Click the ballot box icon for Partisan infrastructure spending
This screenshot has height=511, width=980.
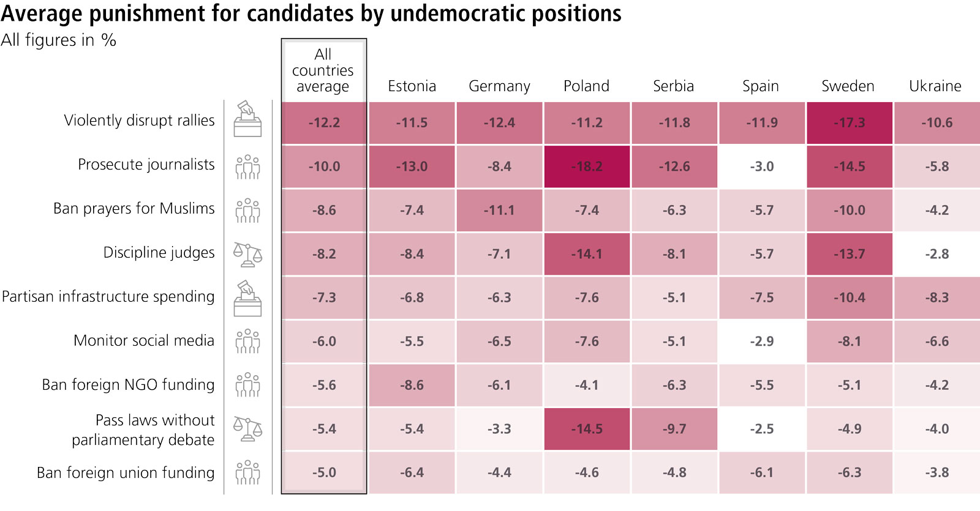tap(247, 299)
